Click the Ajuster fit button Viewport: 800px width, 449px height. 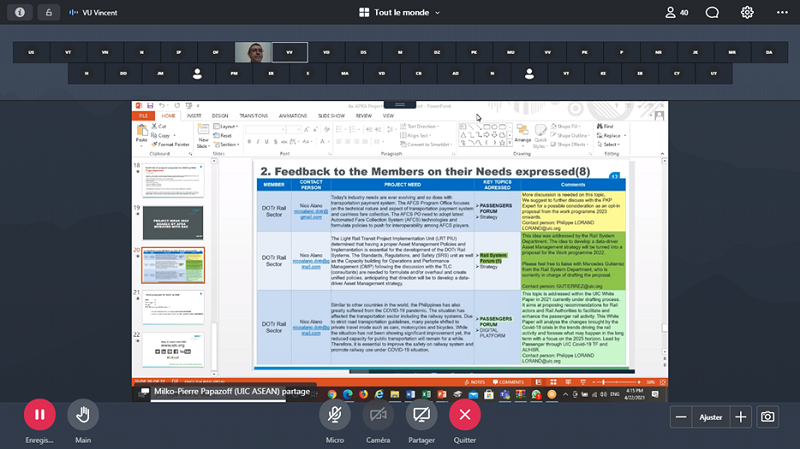point(710,417)
